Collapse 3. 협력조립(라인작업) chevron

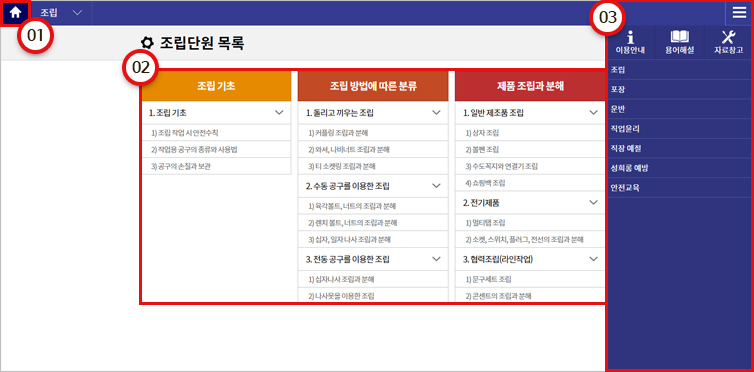click(593, 259)
